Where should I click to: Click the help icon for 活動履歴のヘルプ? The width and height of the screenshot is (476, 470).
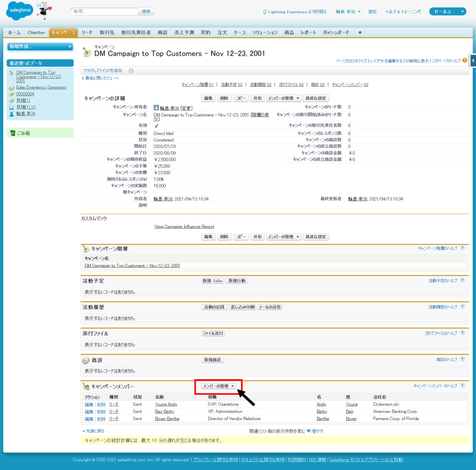463,306
